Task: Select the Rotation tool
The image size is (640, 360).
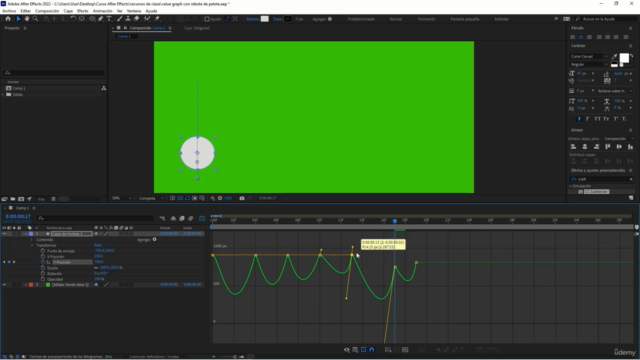Action: (73, 19)
